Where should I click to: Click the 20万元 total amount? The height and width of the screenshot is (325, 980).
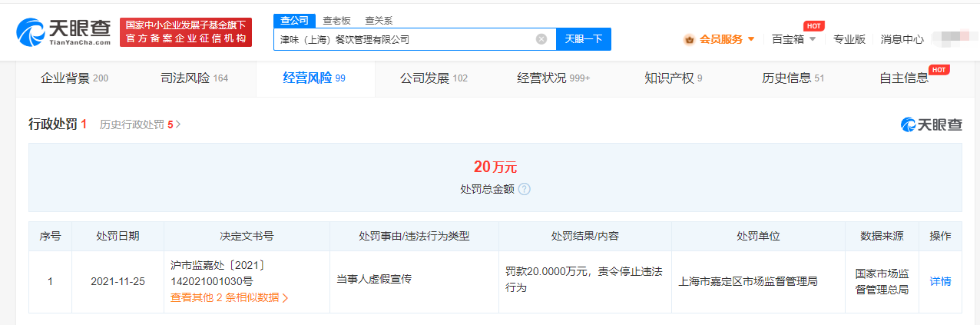pos(495,167)
